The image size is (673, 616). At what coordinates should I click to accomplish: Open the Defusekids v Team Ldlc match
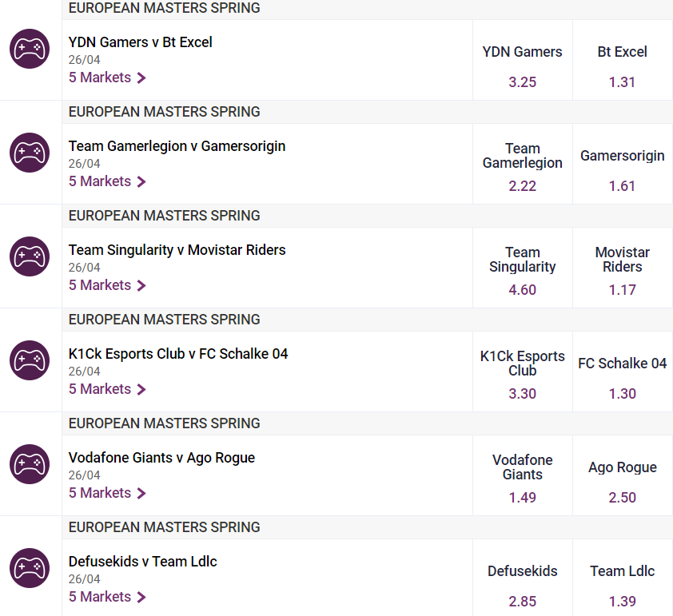click(143, 562)
